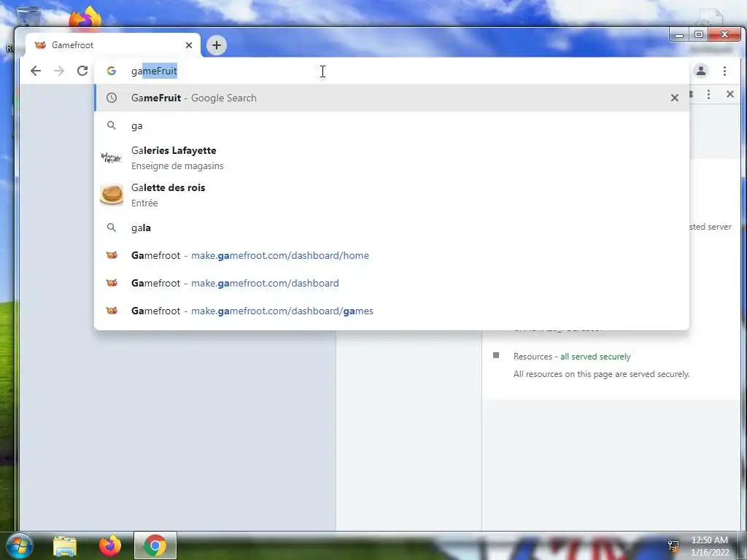Open the taskbar clock showing 12:50 AM

(x=710, y=546)
